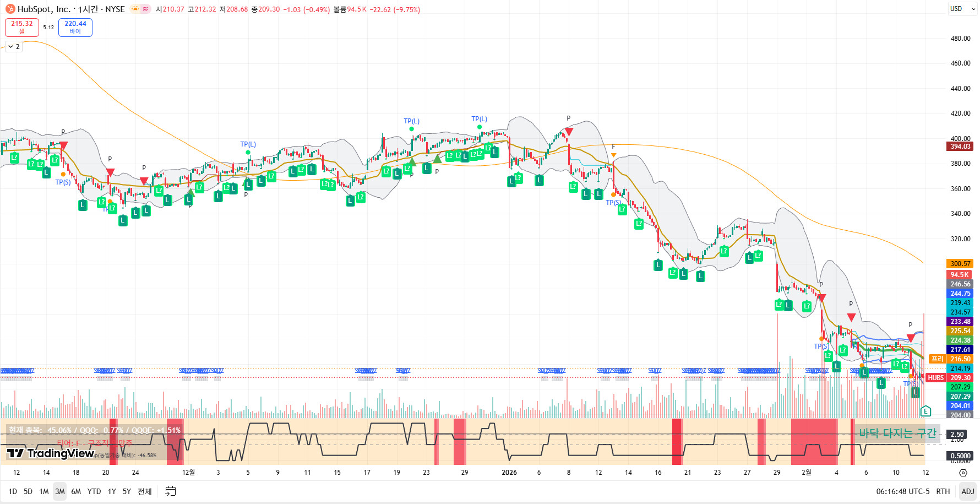Click the pink approximate-sign data icon
Image resolution: width=980 pixels, height=504 pixels.
pos(146,9)
